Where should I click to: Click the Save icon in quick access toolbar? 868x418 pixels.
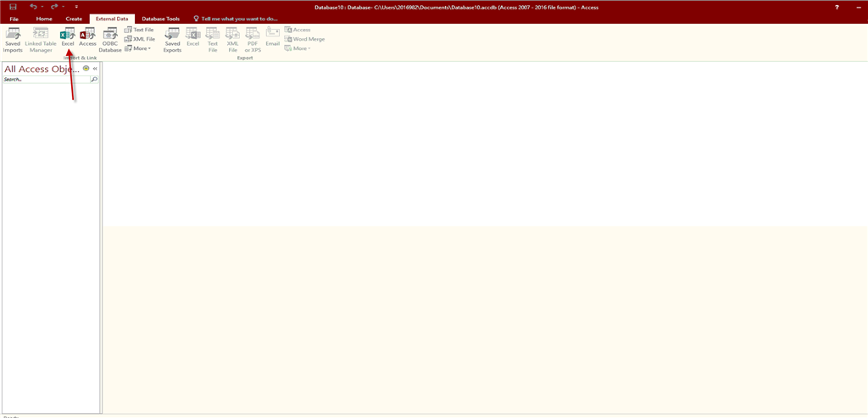[13, 7]
